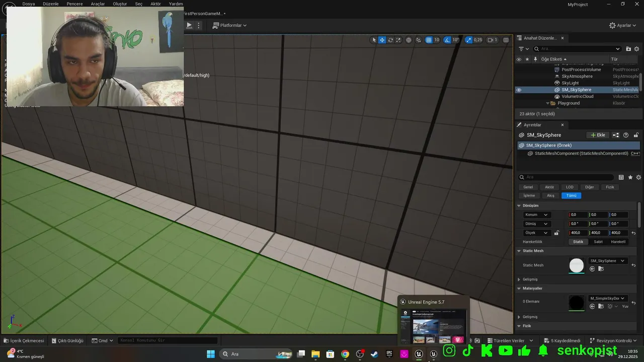
Task: Choose the scale gizmo tool
Action: 398,40
